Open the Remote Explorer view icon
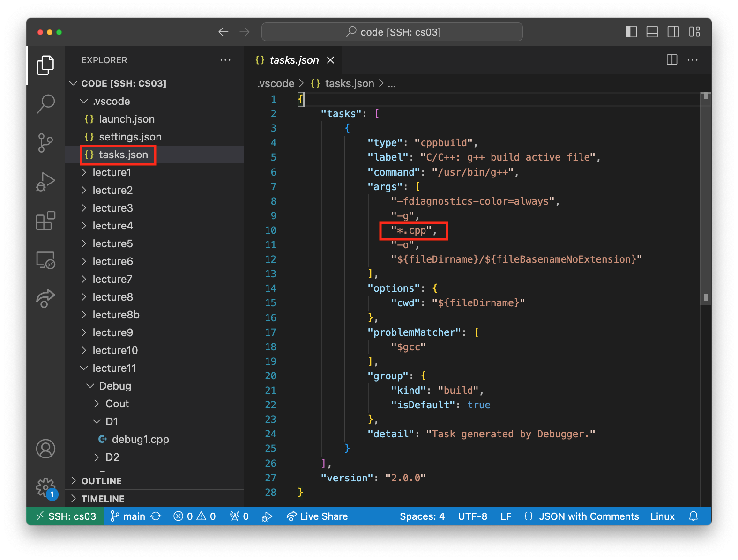The image size is (738, 560). pyautogui.click(x=45, y=260)
